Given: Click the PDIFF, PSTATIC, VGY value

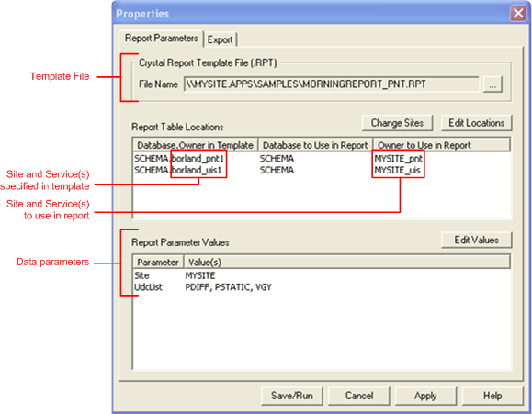Looking at the screenshot, I should (229, 287).
